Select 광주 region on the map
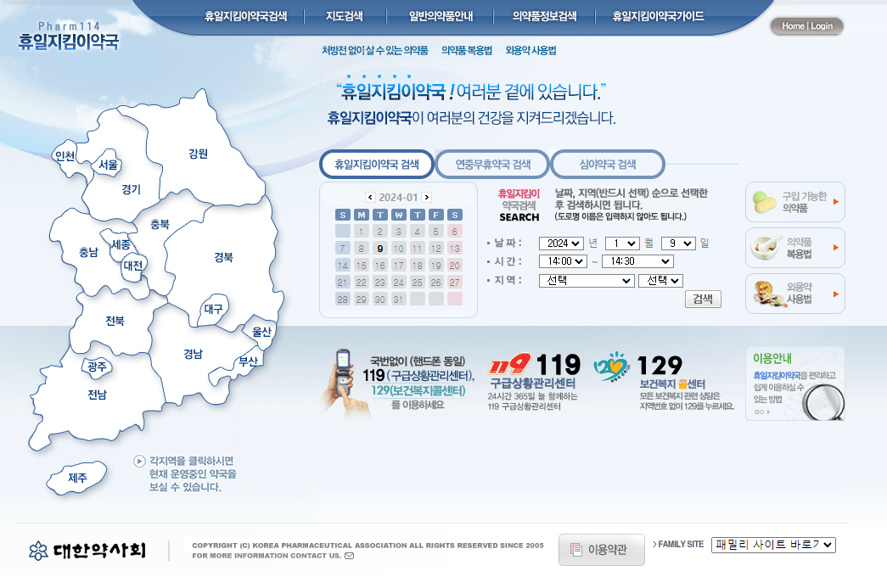Screen dimensions: 887x588 tap(97, 367)
